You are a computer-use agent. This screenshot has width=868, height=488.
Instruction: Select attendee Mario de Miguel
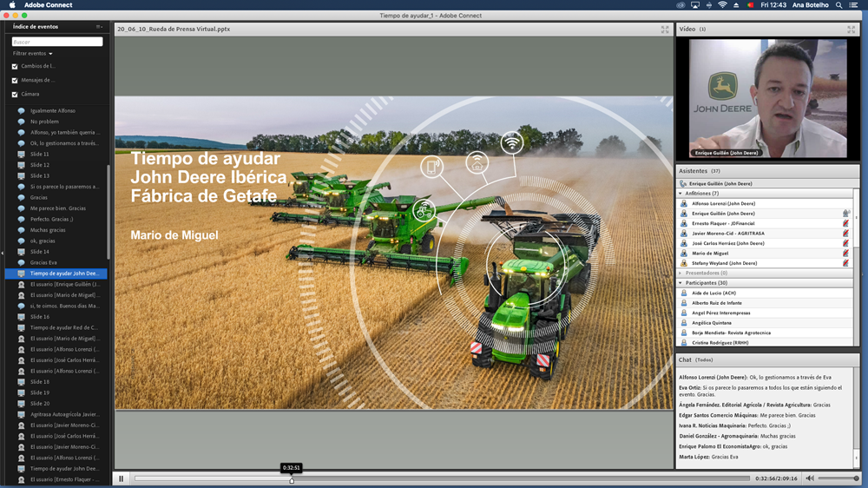point(710,253)
